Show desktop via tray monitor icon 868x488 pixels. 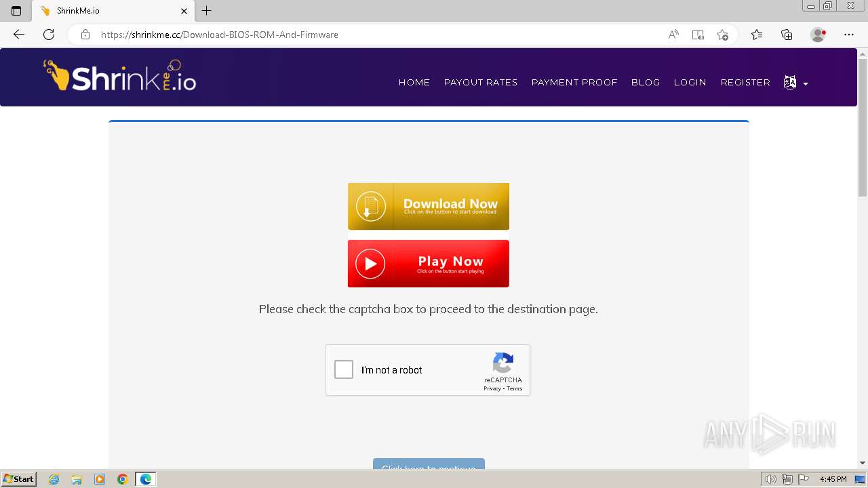(860, 479)
